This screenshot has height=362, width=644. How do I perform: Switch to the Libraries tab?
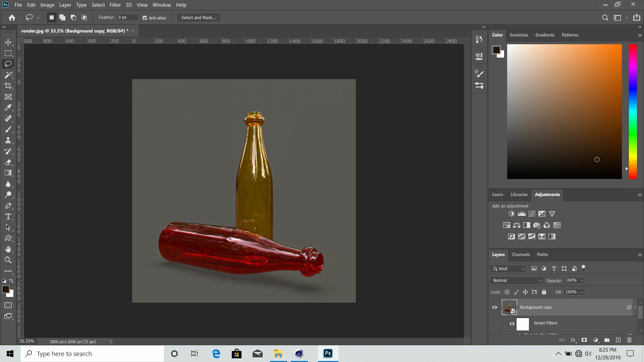[519, 194]
